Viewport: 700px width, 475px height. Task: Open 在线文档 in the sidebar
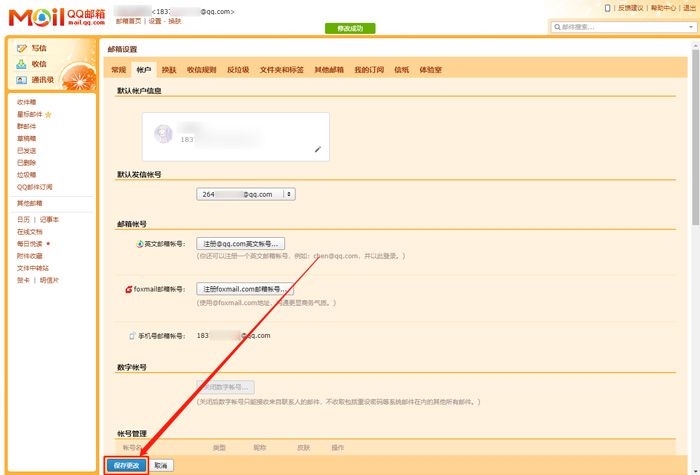(29, 232)
